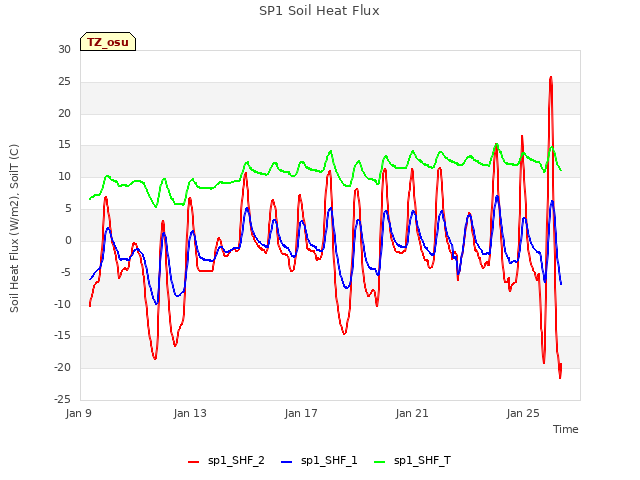Click the Time x-axis title
The image size is (640, 480).
[x=565, y=429]
